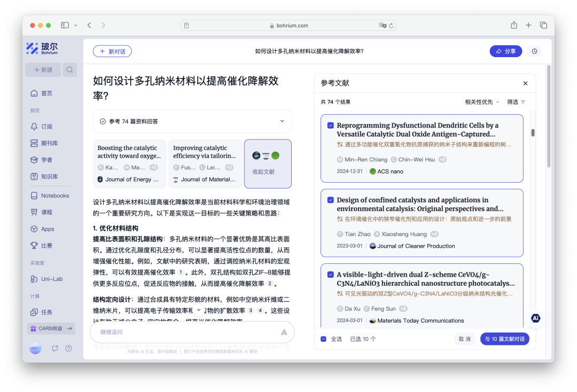Image resolution: width=577 pixels, height=392 pixels.
Task: Click citation number 2 in the answer
Action: [x=270, y=284]
